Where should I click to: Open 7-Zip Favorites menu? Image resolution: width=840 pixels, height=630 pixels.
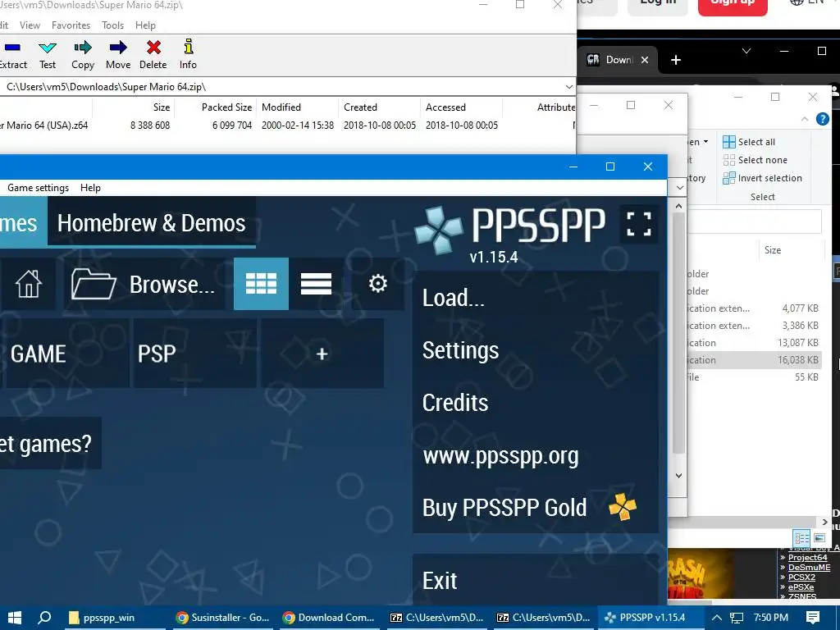tap(71, 25)
